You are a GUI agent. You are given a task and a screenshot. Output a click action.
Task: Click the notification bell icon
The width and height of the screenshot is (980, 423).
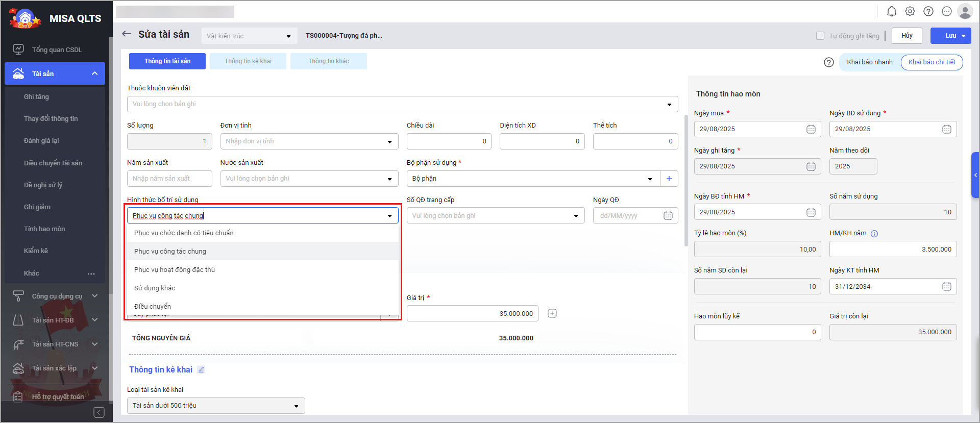891,11
